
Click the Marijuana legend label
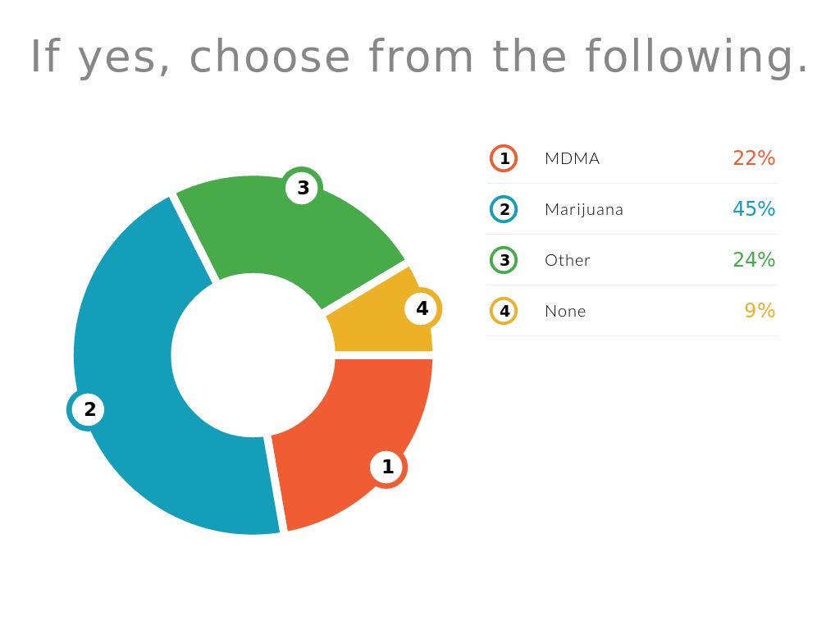(583, 209)
